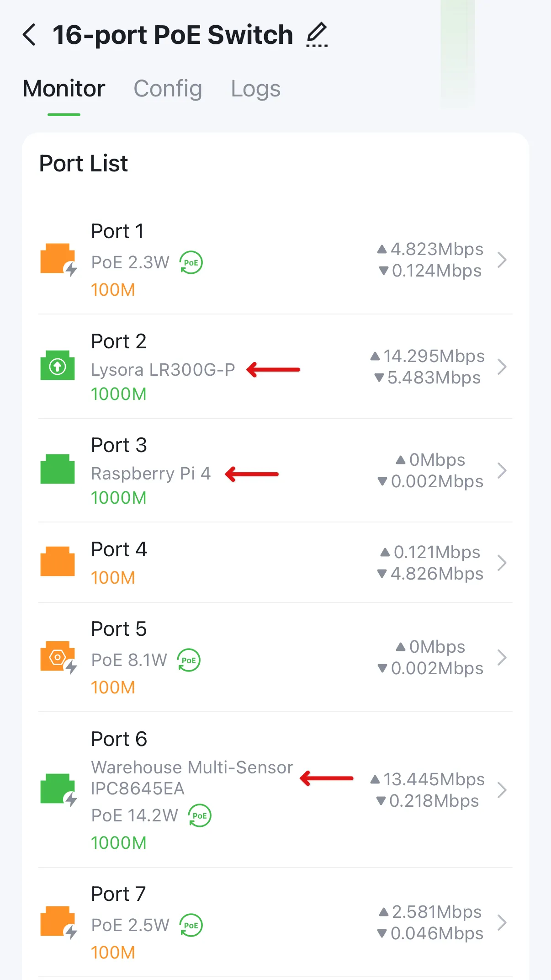Click the 'Port List' heading
Viewport: 551px width, 980px height.
pyautogui.click(x=84, y=164)
